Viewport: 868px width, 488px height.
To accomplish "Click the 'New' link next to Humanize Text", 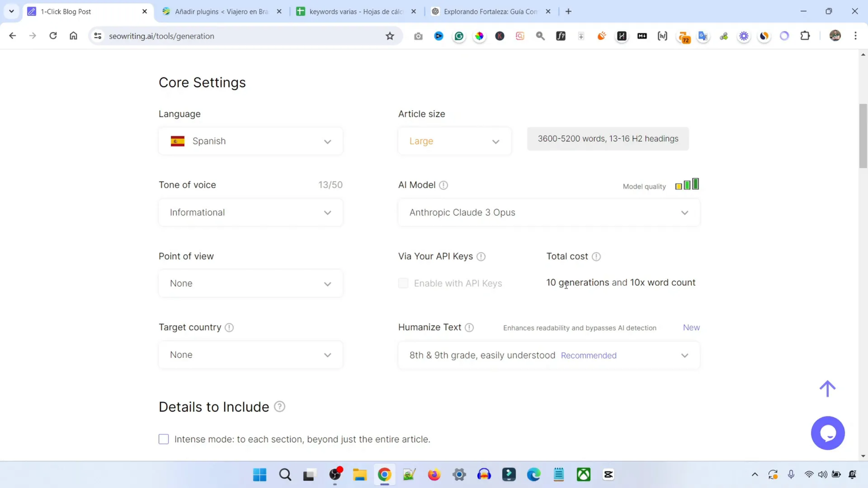I will coord(691,328).
